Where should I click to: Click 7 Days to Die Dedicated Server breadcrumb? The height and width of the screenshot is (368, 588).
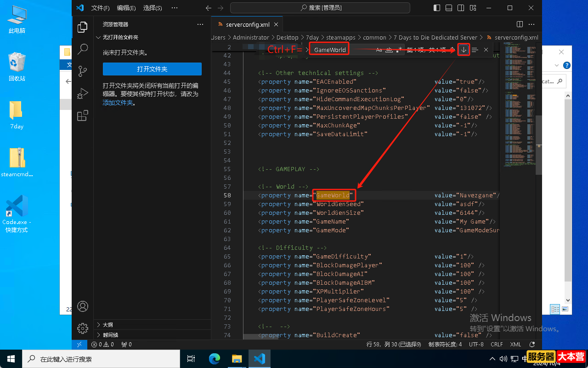coord(435,38)
